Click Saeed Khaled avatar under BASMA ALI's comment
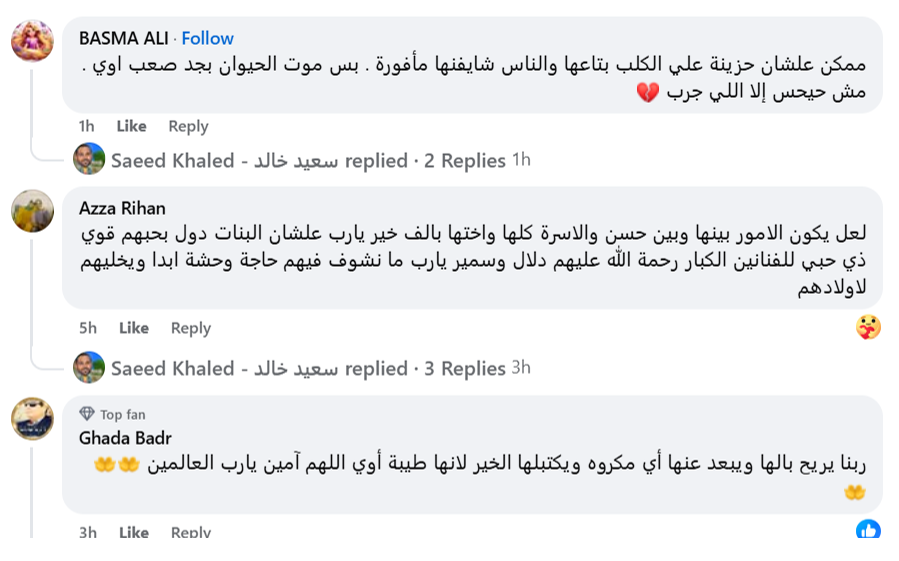This screenshot has height=561, width=899. coord(89,159)
